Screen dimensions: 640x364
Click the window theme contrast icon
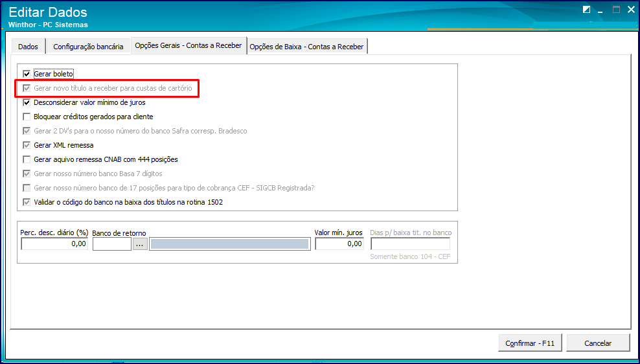(x=586, y=10)
